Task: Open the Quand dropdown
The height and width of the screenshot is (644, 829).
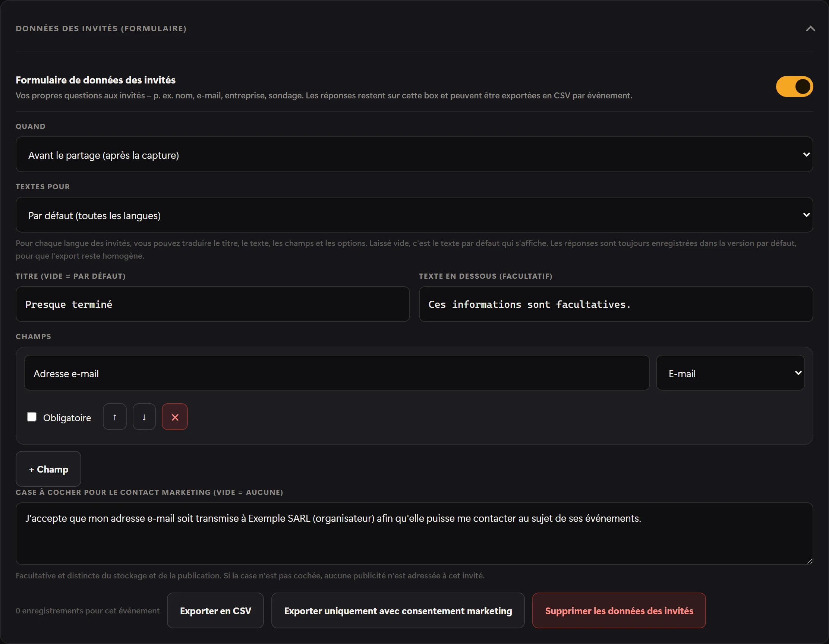Action: click(414, 154)
